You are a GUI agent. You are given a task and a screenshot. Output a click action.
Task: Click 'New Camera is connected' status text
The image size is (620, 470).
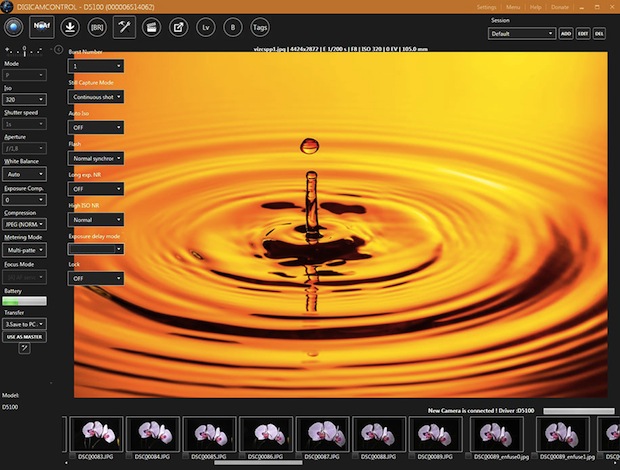pyautogui.click(x=481, y=411)
